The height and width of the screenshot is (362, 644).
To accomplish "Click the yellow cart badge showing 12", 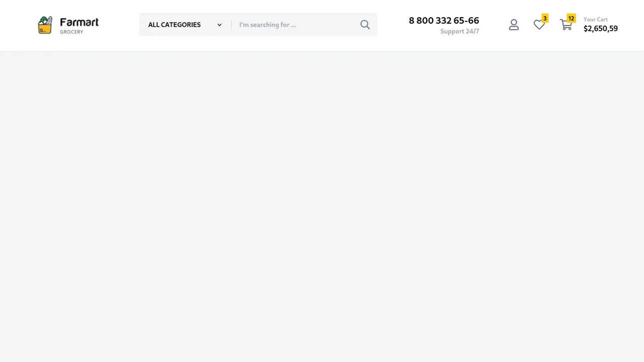I will click(x=571, y=19).
